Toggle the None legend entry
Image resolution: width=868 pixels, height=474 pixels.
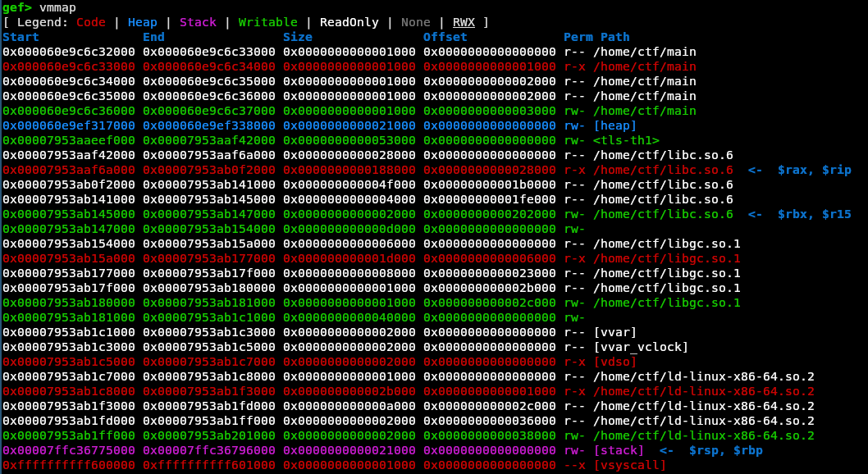click(x=414, y=22)
